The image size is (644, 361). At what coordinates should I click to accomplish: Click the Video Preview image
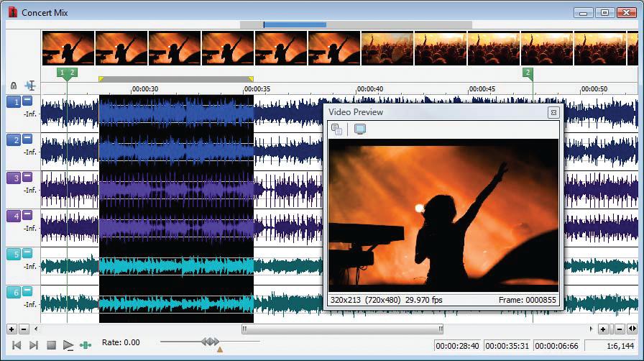(x=443, y=216)
